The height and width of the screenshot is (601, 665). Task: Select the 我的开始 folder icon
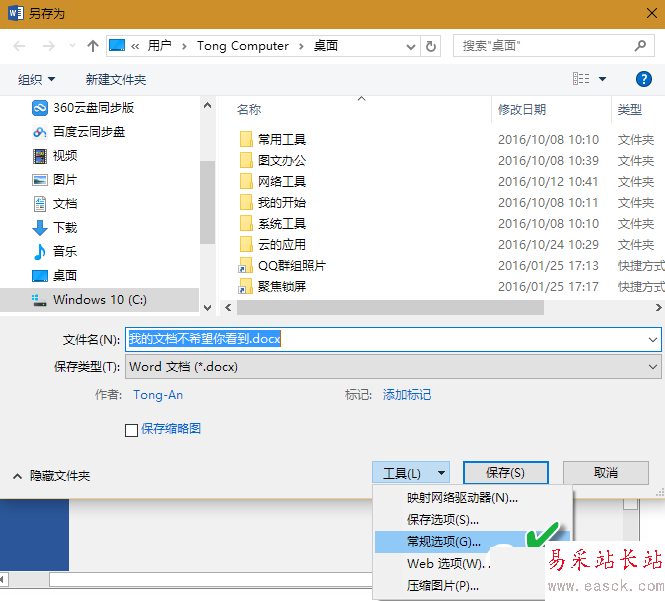point(246,202)
